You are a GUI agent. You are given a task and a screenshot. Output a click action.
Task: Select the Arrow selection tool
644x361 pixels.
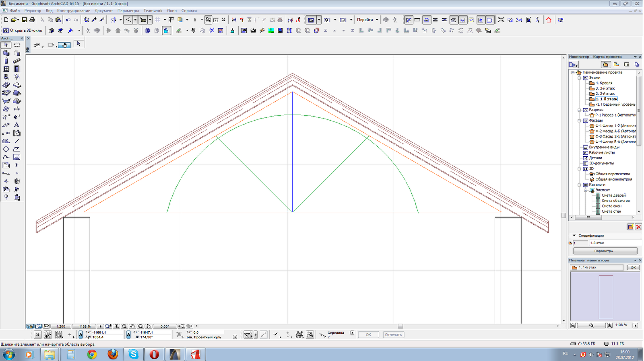coord(6,45)
